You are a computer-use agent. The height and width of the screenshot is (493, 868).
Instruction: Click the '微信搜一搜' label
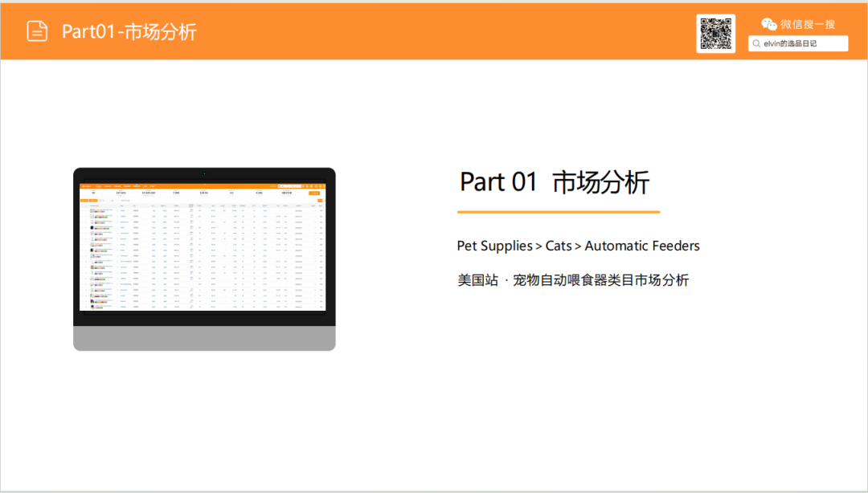808,24
